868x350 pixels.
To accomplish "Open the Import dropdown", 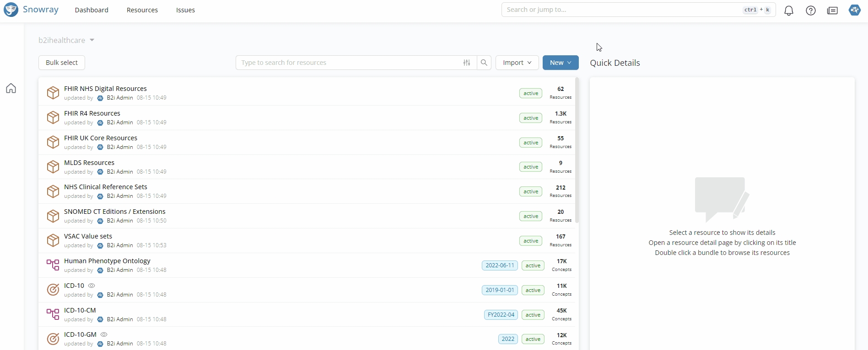I will coord(517,63).
